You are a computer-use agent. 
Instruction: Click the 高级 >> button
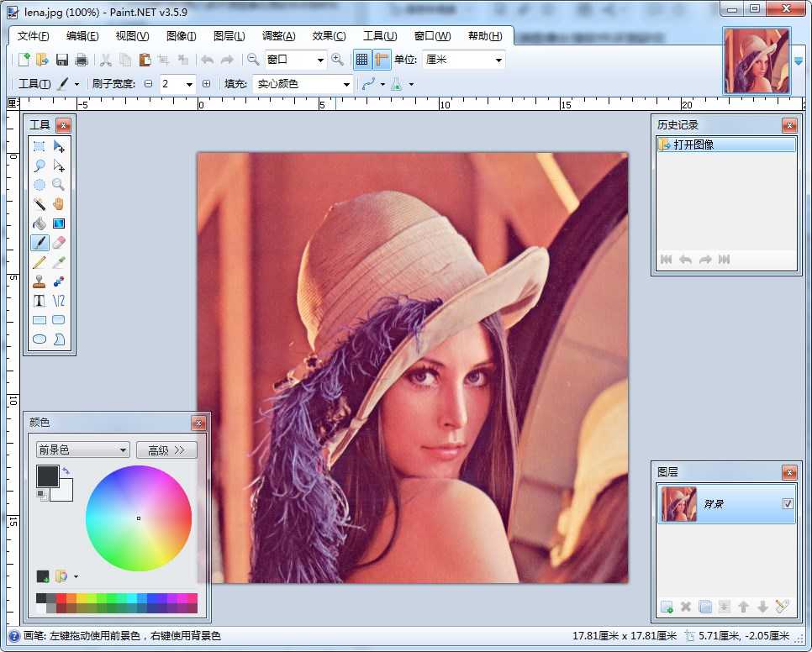point(166,450)
